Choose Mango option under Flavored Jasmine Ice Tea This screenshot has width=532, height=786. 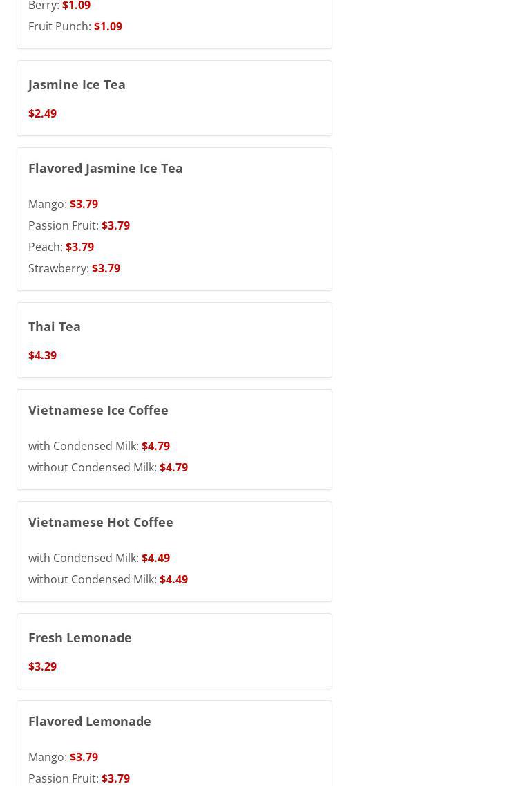(63, 204)
